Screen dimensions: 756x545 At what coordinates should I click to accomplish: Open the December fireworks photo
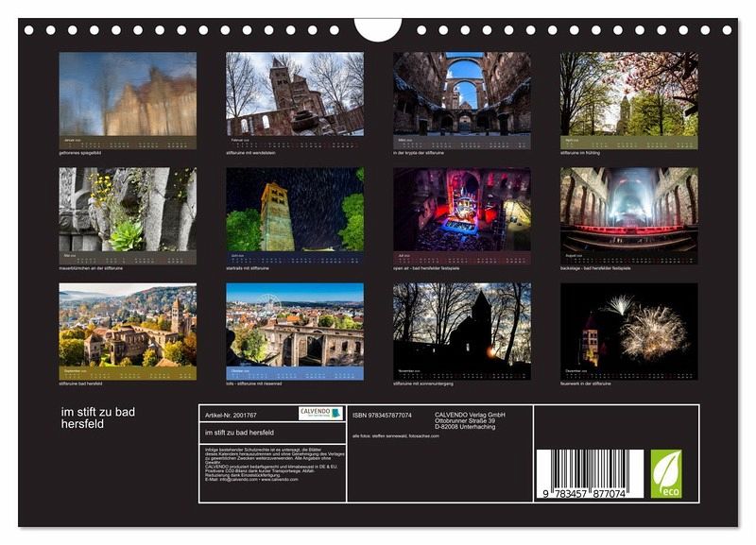(628, 325)
